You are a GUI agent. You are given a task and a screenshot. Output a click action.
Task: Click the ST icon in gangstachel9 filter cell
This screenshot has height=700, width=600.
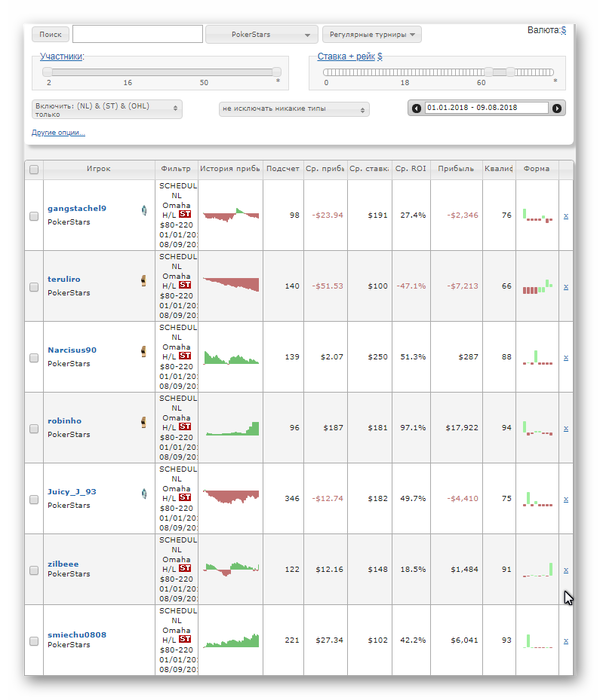point(185,214)
